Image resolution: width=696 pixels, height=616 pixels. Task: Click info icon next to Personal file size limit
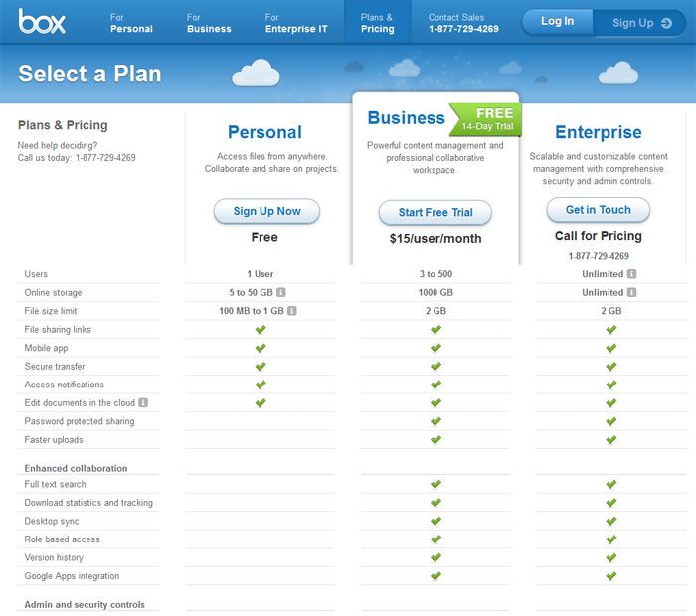pyautogui.click(x=291, y=311)
